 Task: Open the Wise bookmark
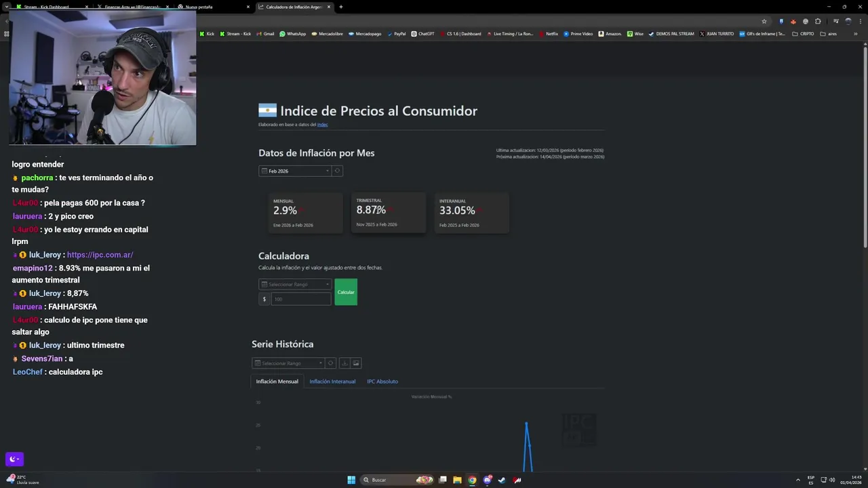coord(635,34)
